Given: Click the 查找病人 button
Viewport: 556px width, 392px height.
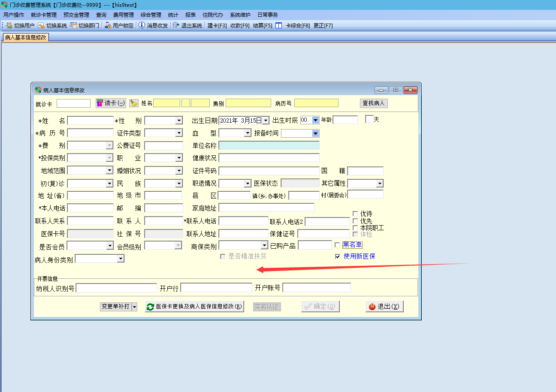Looking at the screenshot, I should 374,103.
